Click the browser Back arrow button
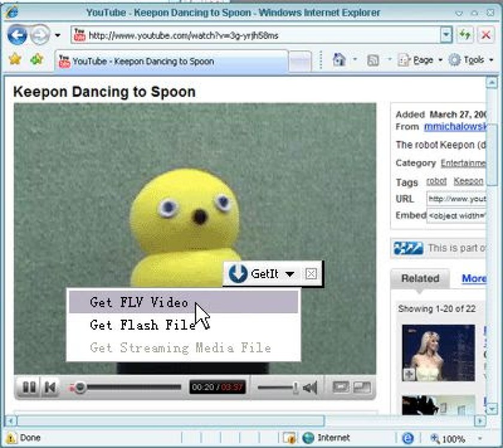 click(x=17, y=35)
